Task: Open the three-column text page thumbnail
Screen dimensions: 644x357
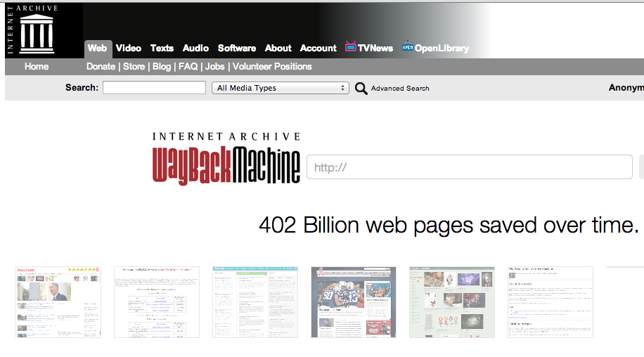Action: point(255,302)
